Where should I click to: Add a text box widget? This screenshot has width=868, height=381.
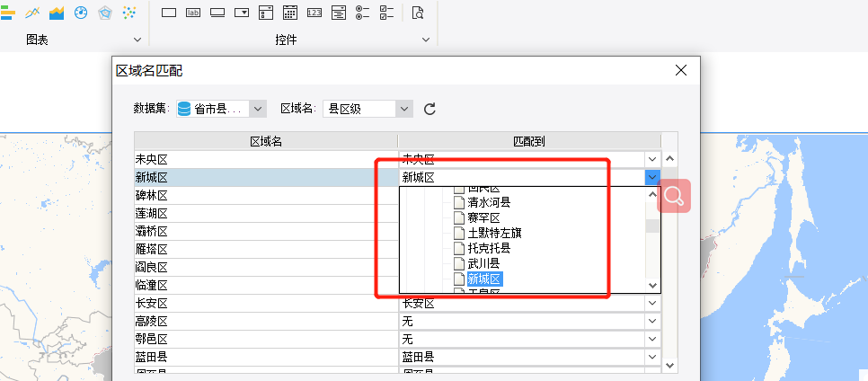pos(169,13)
